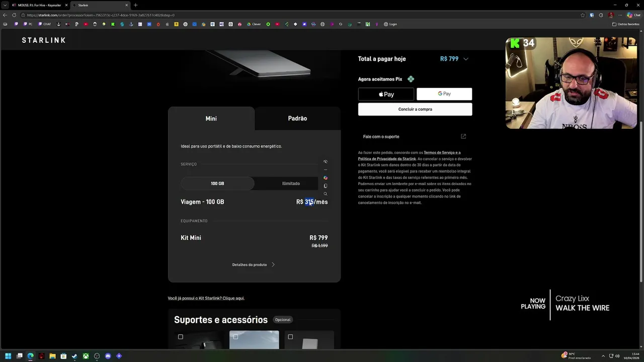Viewport: 644px width, 362px height.
Task: Click the Starlink logo in header
Action: point(44,40)
